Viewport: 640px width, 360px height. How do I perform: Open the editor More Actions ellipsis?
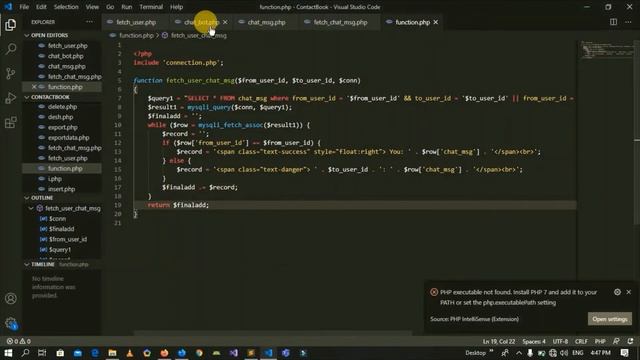[628, 22]
